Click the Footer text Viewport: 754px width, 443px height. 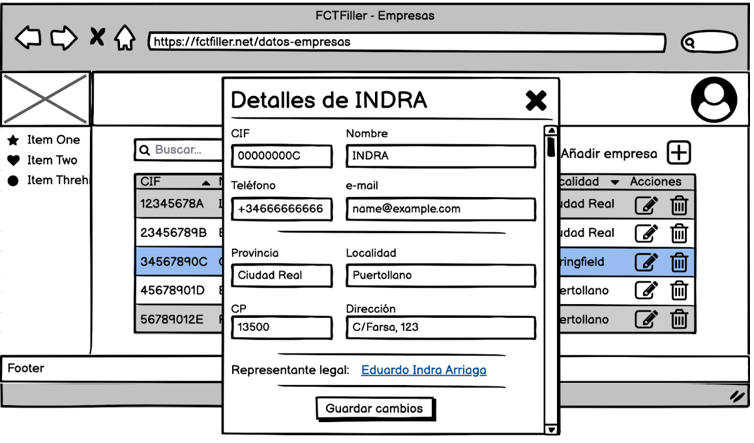[25, 368]
